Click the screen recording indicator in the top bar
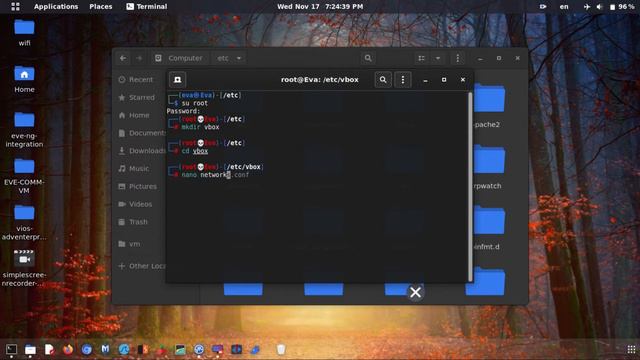 point(543,7)
